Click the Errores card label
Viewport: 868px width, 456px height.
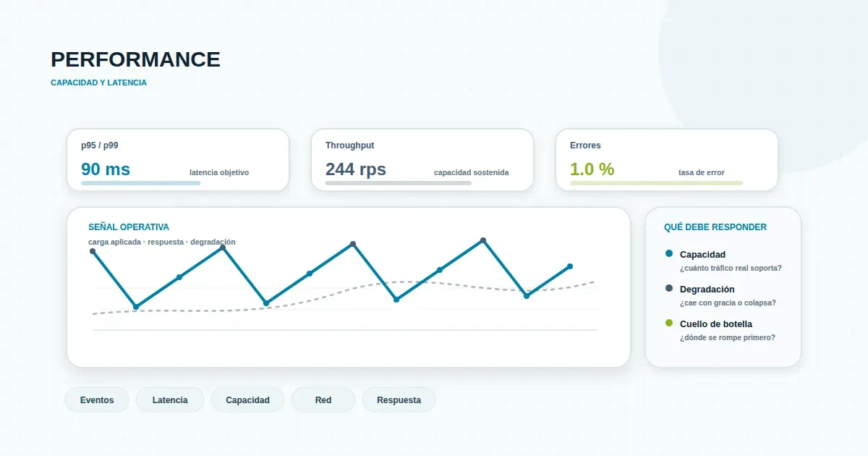[585, 145]
